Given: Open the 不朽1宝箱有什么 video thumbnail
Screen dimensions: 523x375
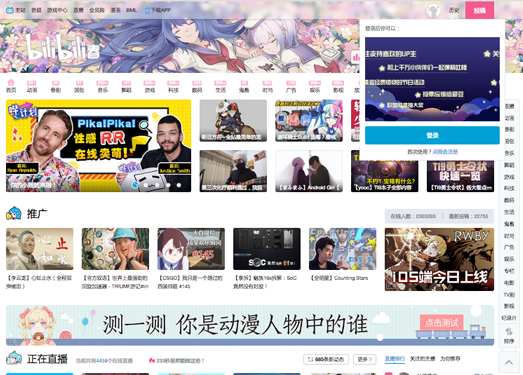Looking at the screenshot, I should tap(384, 176).
